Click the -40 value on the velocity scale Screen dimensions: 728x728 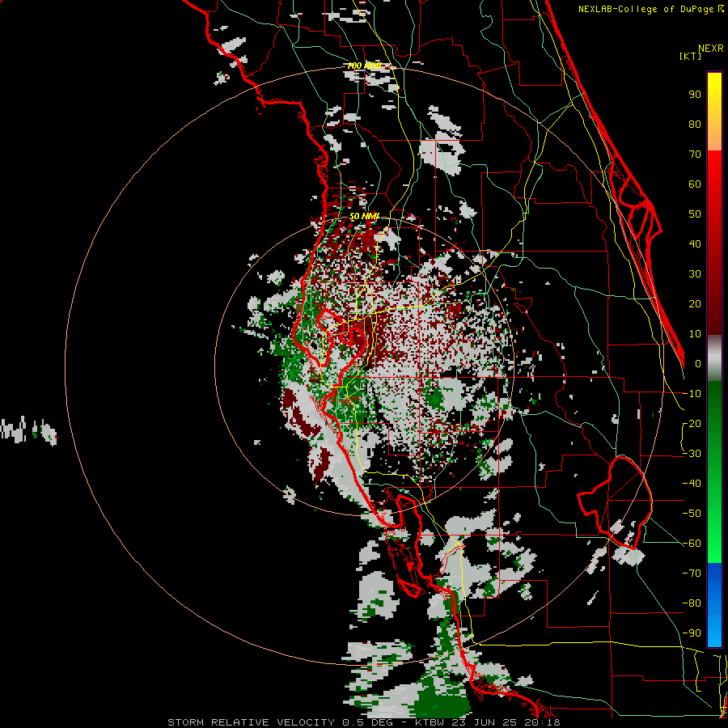pyautogui.click(x=692, y=484)
